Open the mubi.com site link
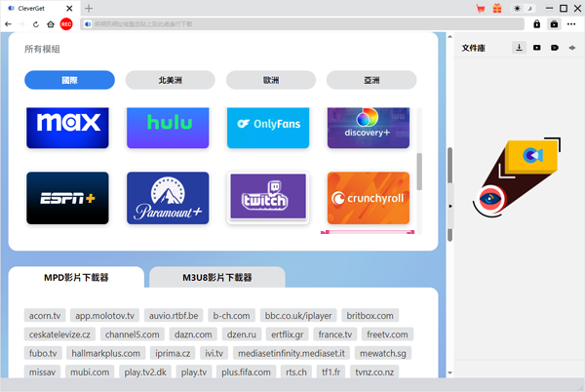 (x=90, y=372)
